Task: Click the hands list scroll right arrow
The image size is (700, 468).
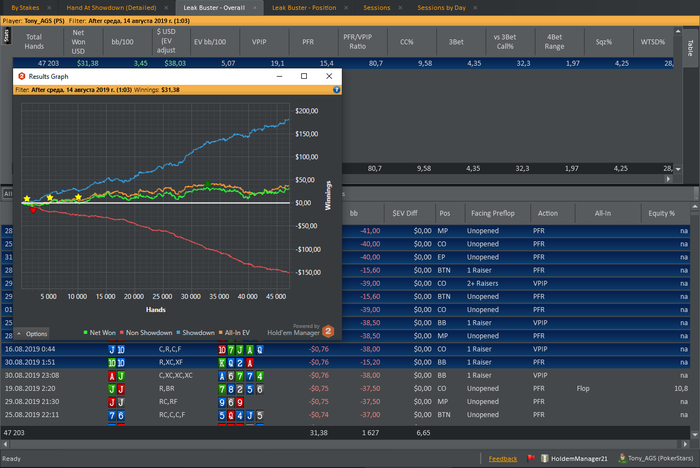Action: pos(685,444)
